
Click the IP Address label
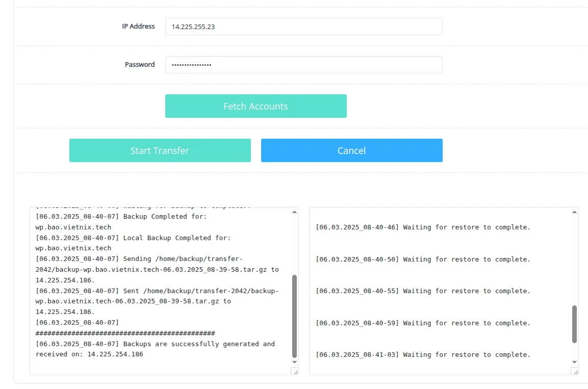[x=138, y=26]
